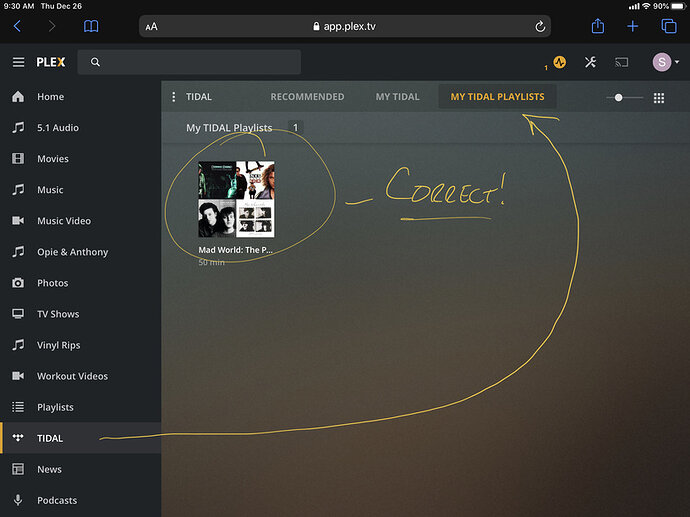690x517 pixels.
Task: Tap Safari's forward arrow
Action: click(51, 26)
